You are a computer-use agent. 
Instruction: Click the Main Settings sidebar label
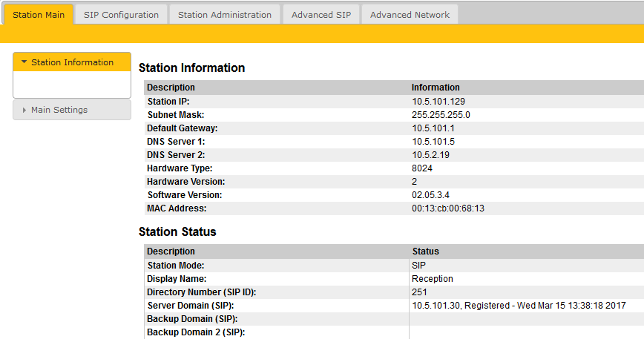click(59, 110)
